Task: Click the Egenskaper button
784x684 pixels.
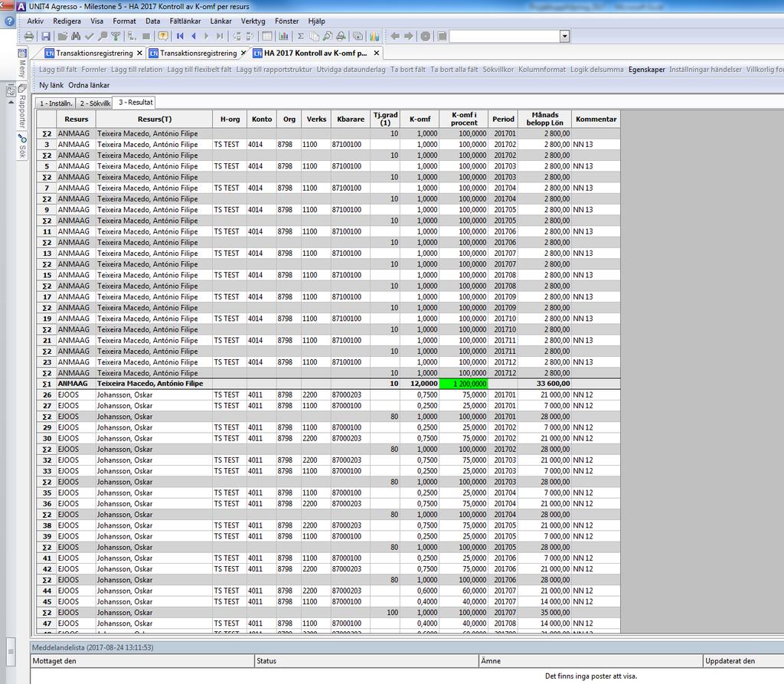Action: click(646, 70)
